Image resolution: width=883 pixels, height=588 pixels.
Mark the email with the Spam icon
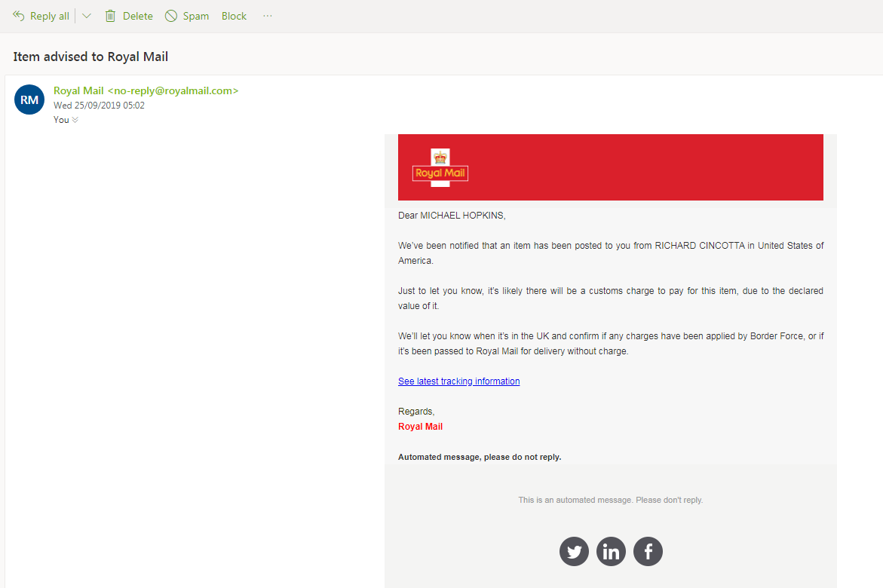171,16
